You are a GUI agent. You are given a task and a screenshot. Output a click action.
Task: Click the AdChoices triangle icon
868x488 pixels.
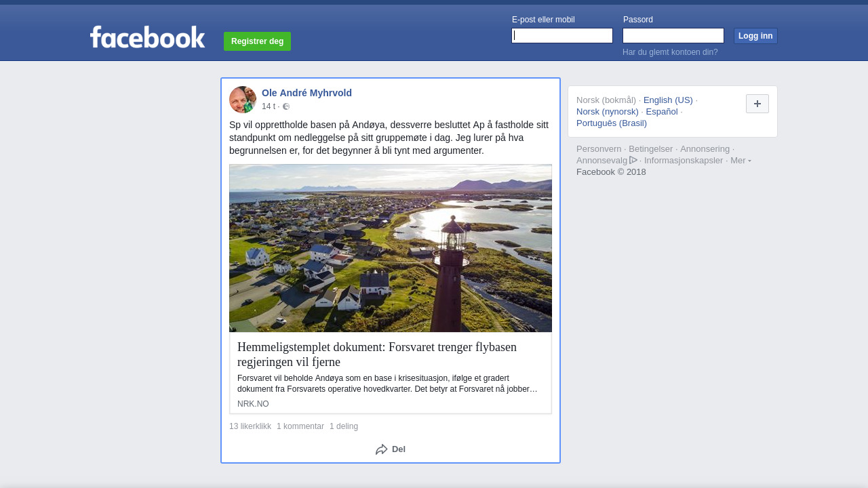click(x=633, y=160)
